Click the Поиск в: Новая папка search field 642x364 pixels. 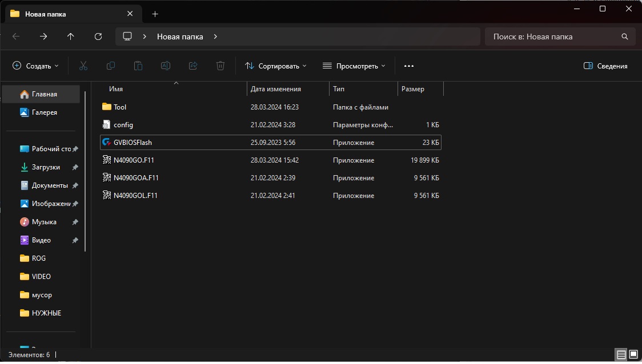(560, 37)
